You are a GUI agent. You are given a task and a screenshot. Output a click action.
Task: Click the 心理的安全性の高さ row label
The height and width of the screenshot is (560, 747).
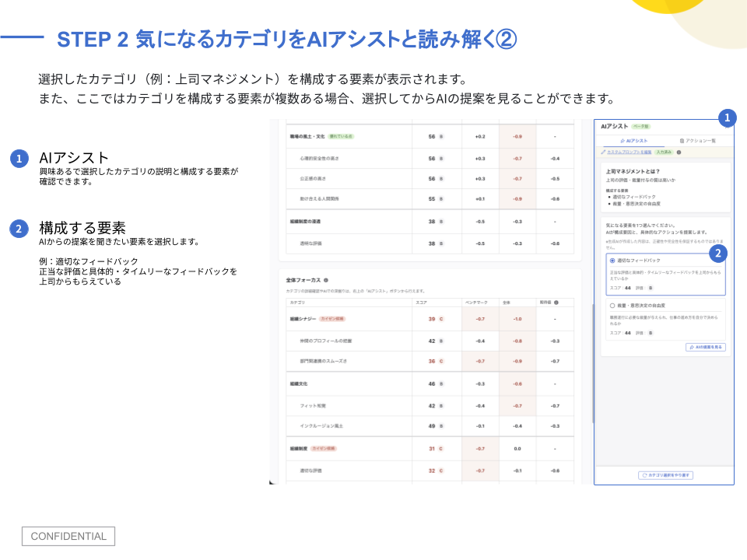[x=319, y=159]
